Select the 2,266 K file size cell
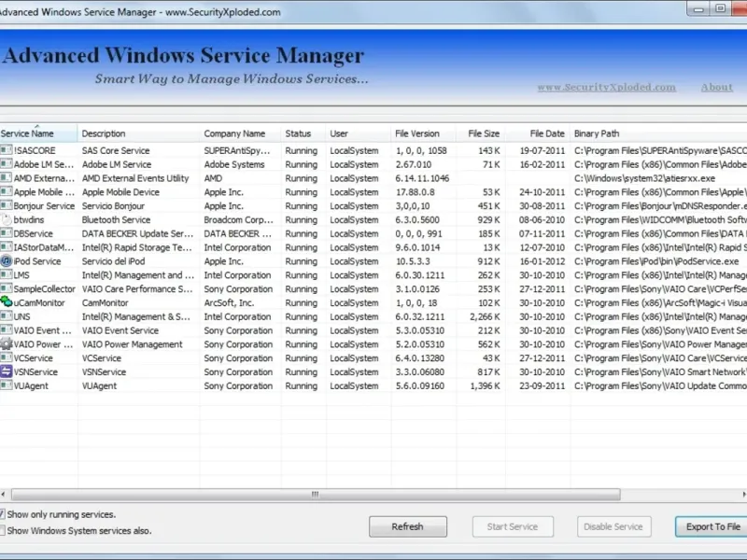The height and width of the screenshot is (560, 747). tap(485, 316)
